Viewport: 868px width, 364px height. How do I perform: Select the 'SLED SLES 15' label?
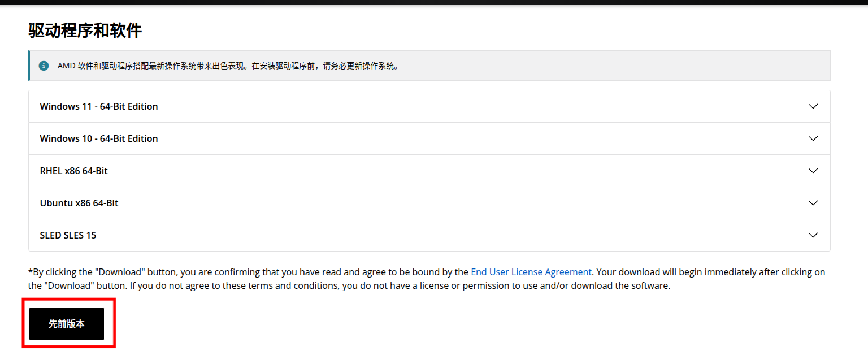coord(68,235)
